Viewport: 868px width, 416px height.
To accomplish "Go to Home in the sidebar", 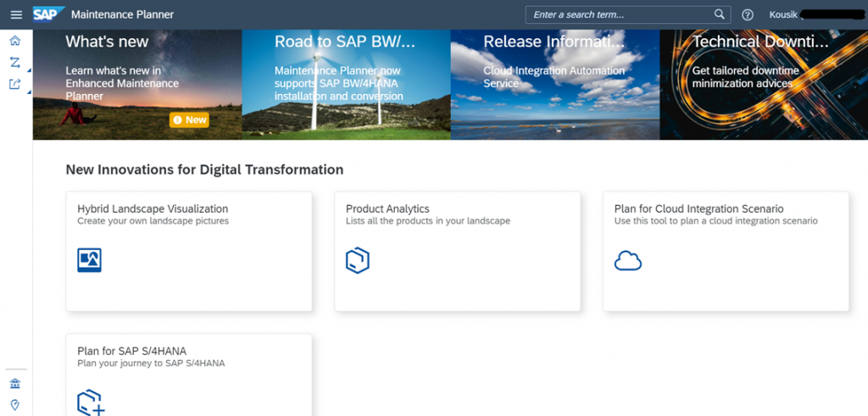I will (15, 41).
